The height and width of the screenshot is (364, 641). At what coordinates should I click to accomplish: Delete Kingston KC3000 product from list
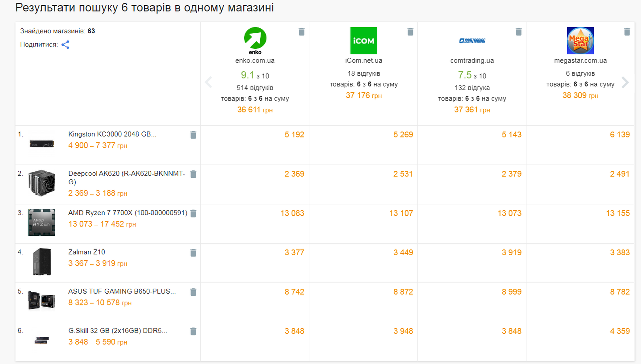[193, 135]
